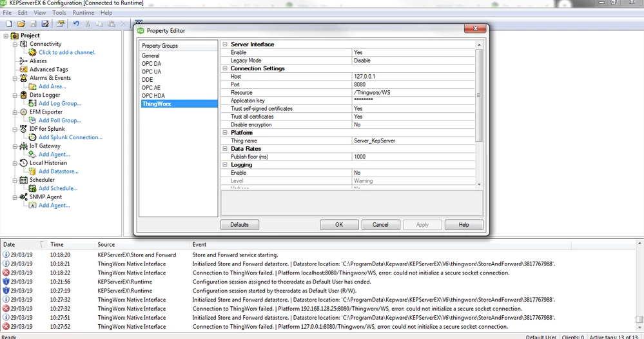Collapse the Connection Settings property section
This screenshot has width=644, height=339.
[x=225, y=68]
